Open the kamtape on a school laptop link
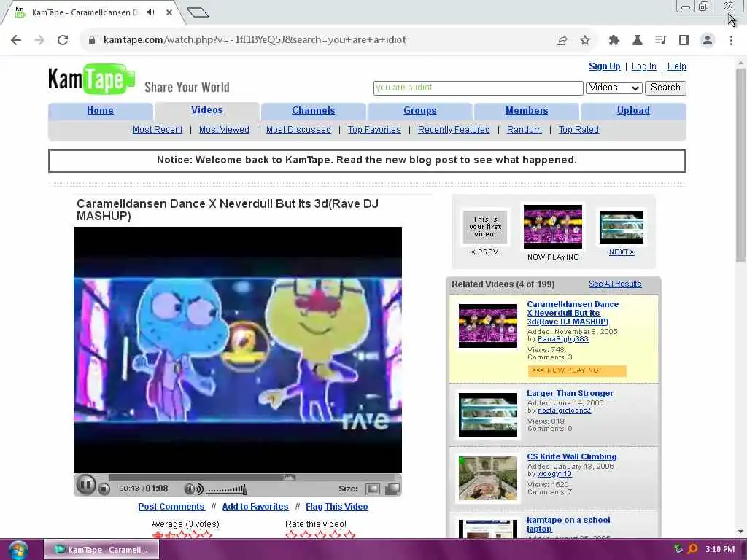 (568, 524)
